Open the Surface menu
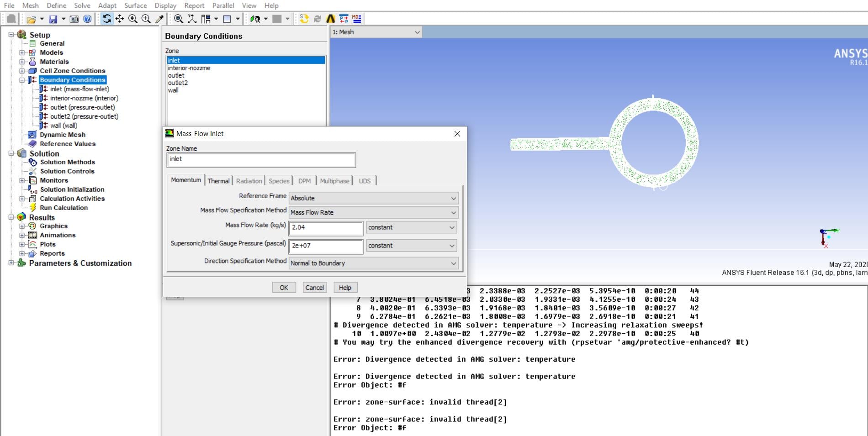 click(x=136, y=5)
